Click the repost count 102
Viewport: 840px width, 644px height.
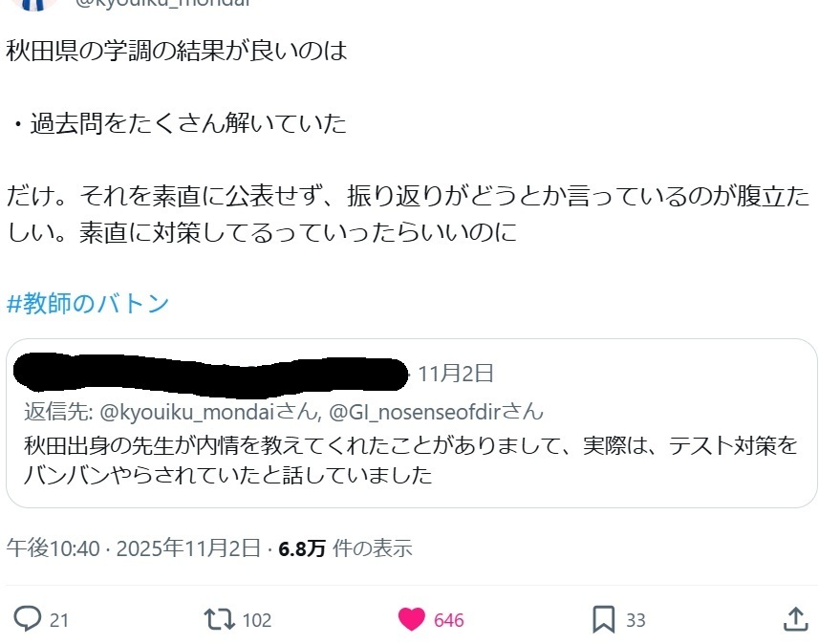click(x=257, y=620)
